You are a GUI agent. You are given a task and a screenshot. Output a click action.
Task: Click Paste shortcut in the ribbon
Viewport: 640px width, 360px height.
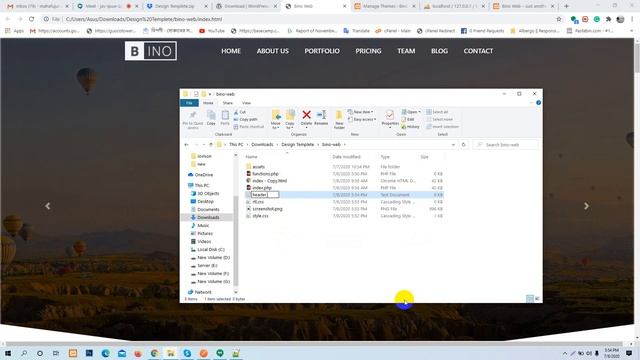coord(249,127)
